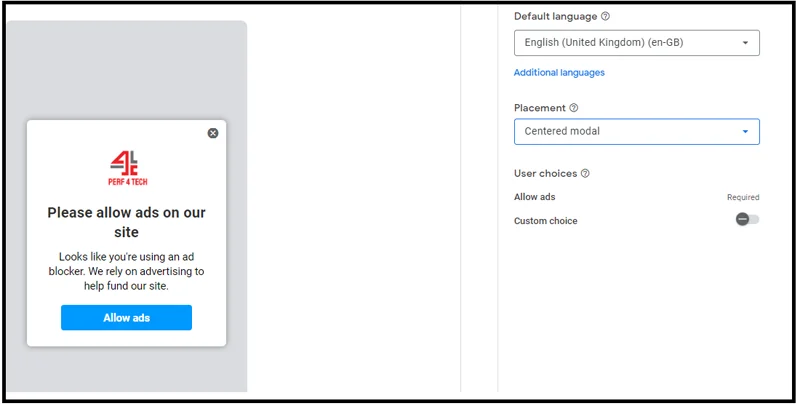Click the Perf 4 Tech logo
Viewport: 800px width, 406px height.
click(x=128, y=168)
